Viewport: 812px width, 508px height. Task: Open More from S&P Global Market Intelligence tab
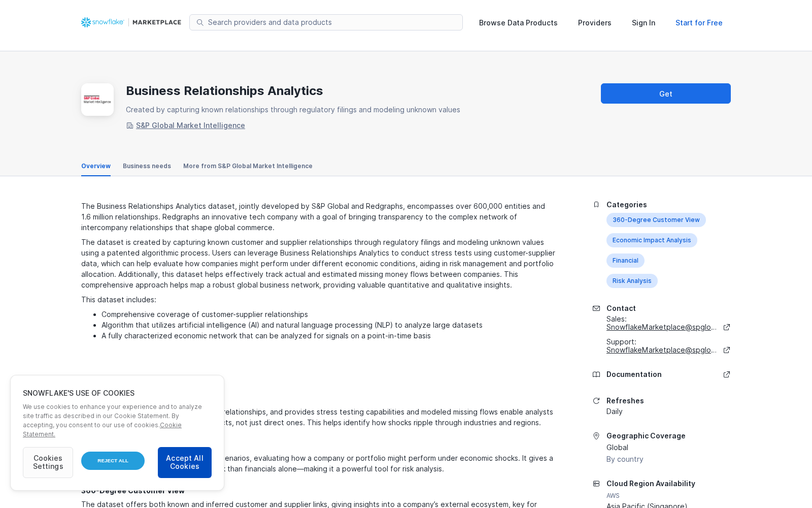coord(248,166)
